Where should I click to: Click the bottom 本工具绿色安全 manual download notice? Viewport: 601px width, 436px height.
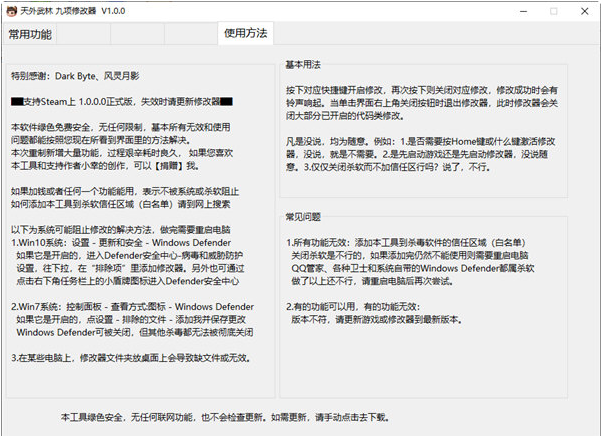225,417
